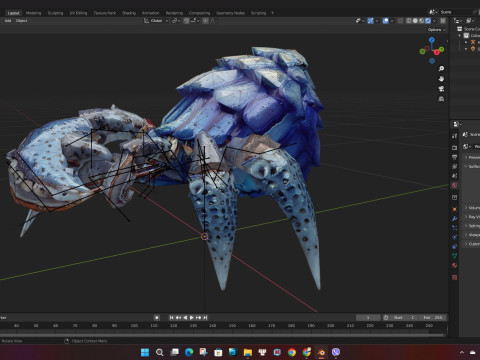Toggle the camera view icon

point(441,89)
